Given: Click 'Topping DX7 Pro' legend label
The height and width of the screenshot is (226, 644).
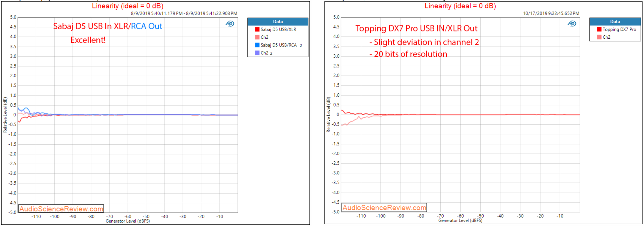Looking at the screenshot, I should (619, 29).
